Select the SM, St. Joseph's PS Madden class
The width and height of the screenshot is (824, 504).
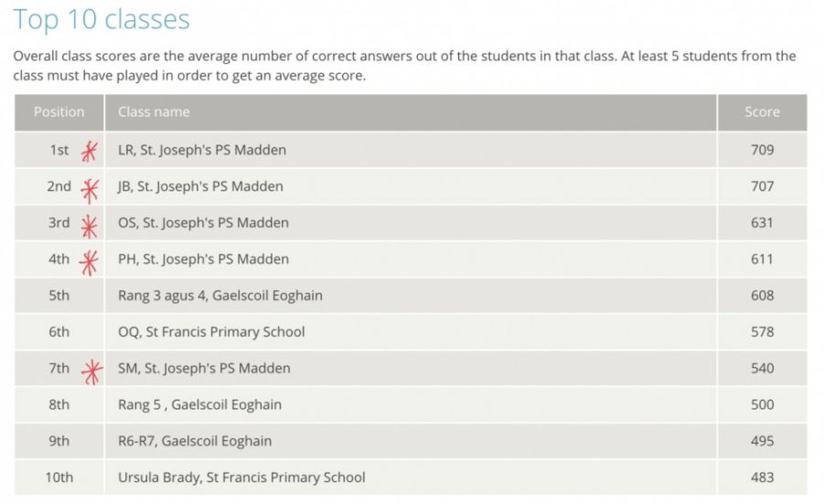(204, 369)
